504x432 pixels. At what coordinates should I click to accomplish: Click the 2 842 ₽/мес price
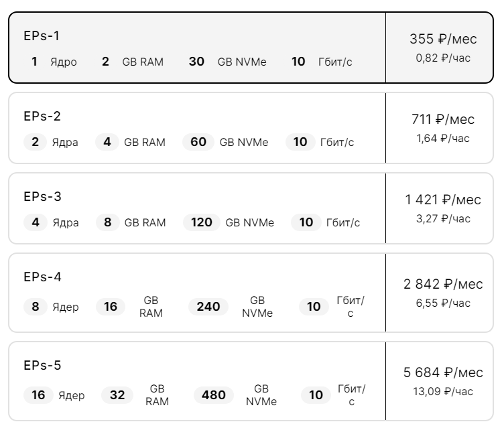click(x=443, y=284)
